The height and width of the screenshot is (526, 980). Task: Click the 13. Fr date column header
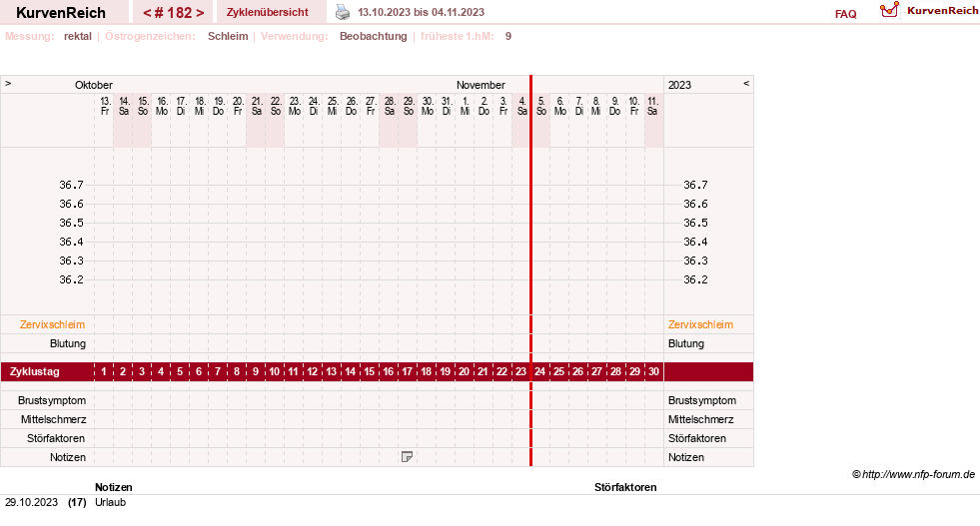pyautogui.click(x=105, y=106)
